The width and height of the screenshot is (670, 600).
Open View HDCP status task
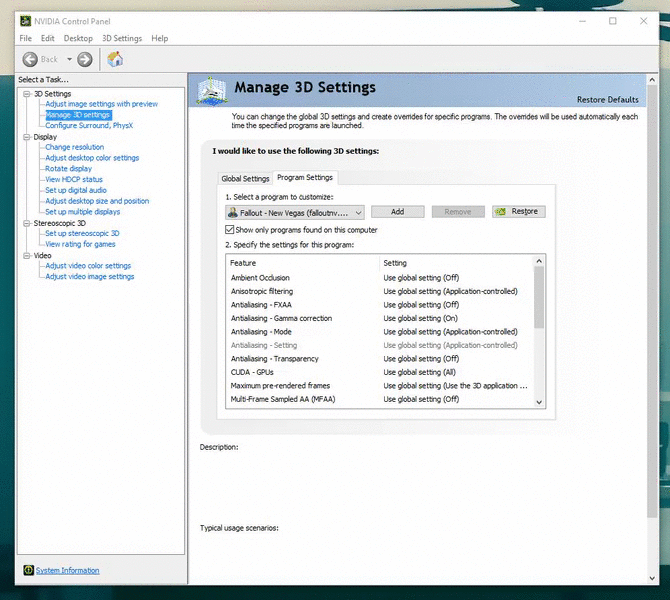point(74,179)
